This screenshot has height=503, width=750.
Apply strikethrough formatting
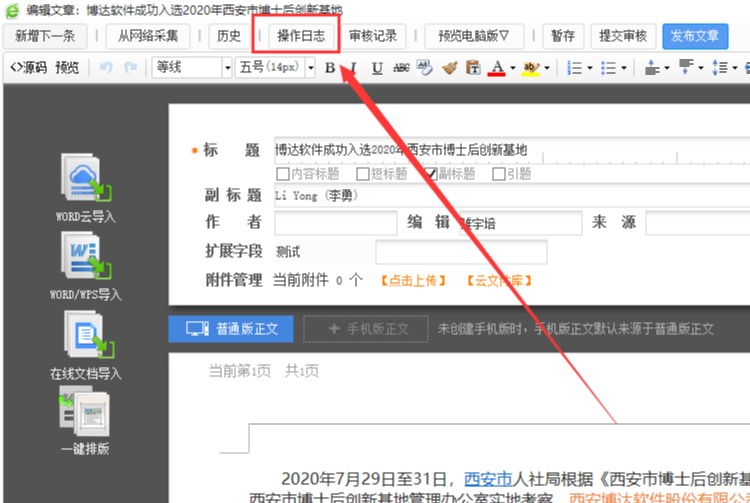tap(401, 68)
